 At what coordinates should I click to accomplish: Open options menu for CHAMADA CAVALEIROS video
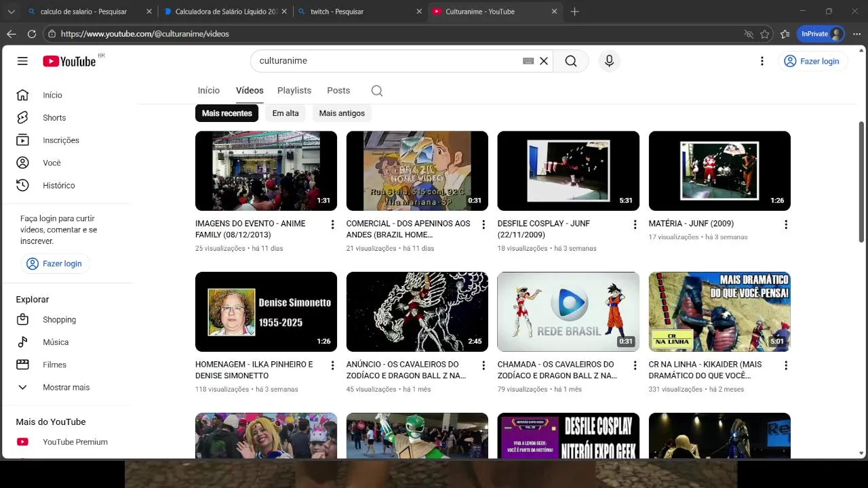coord(635,365)
